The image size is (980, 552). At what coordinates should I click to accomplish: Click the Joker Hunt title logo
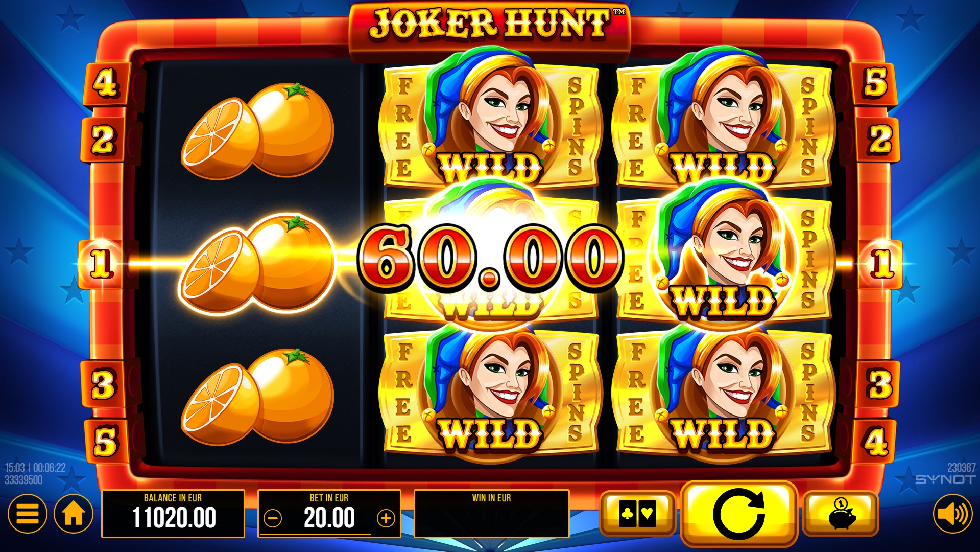[x=490, y=25]
